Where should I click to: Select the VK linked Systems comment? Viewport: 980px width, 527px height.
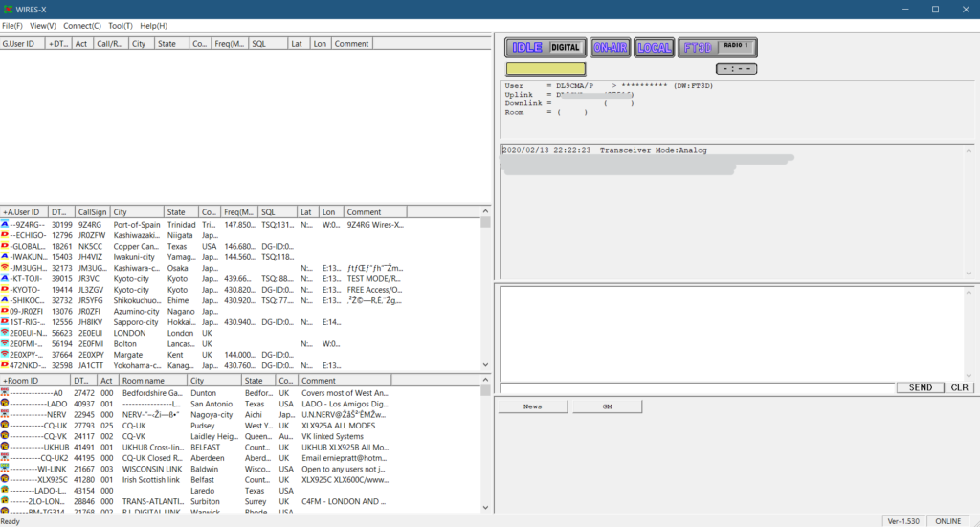332,436
